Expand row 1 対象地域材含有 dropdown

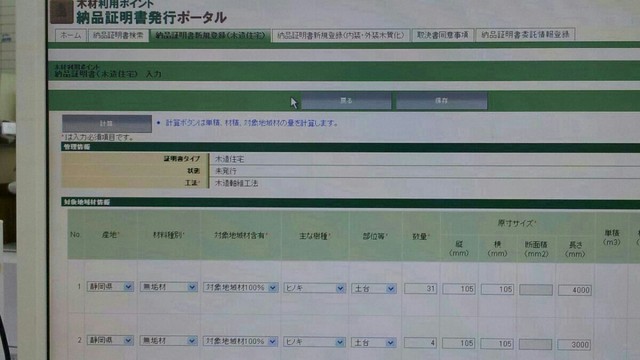(240, 287)
